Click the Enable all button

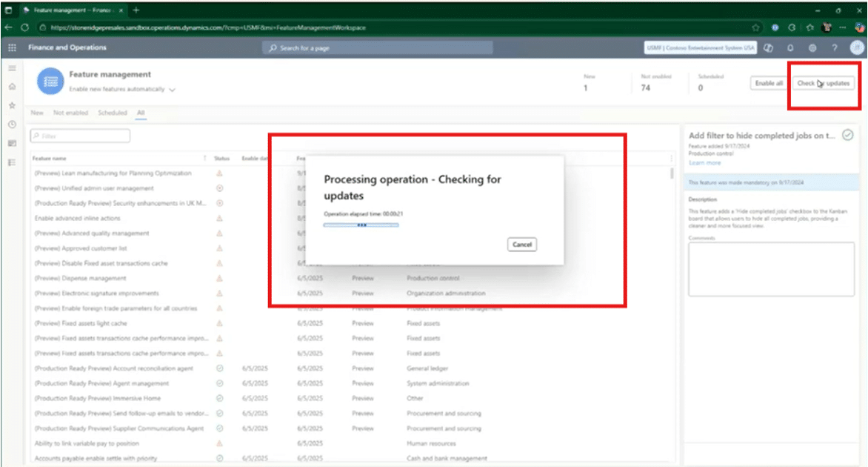point(769,83)
